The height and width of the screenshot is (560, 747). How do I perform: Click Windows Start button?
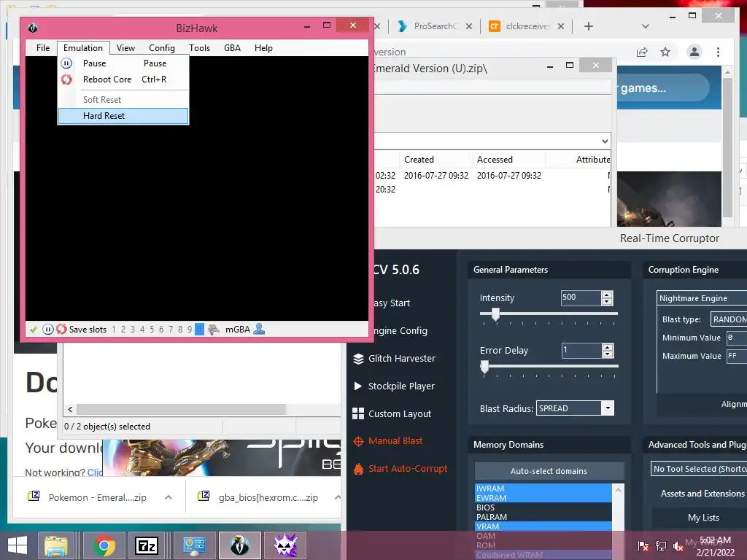tap(18, 545)
